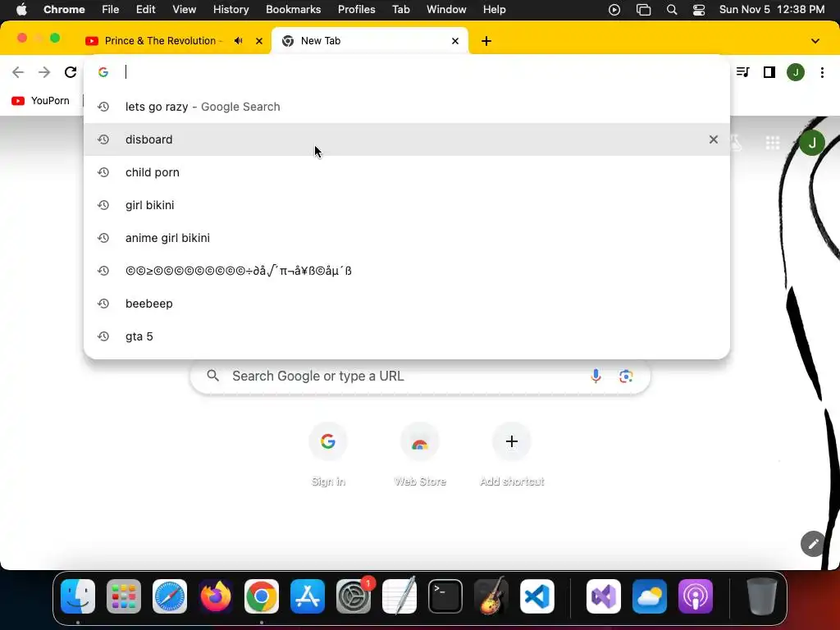The image size is (840, 630).
Task: Click the Screen Mirroring menu bar icon
Action: pyautogui.click(x=643, y=10)
